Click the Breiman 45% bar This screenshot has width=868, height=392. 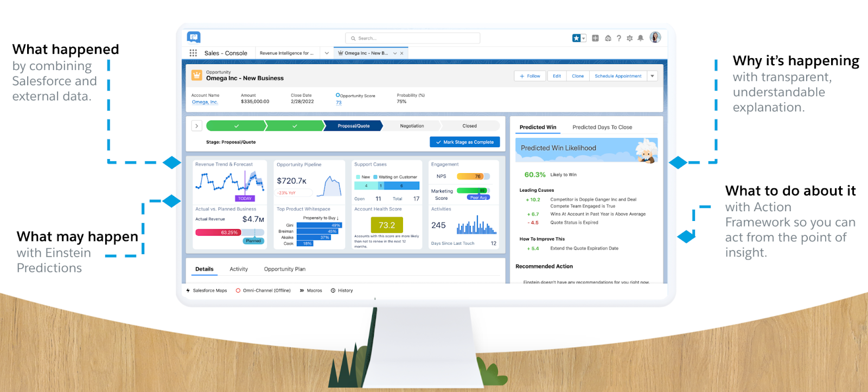coord(317,231)
